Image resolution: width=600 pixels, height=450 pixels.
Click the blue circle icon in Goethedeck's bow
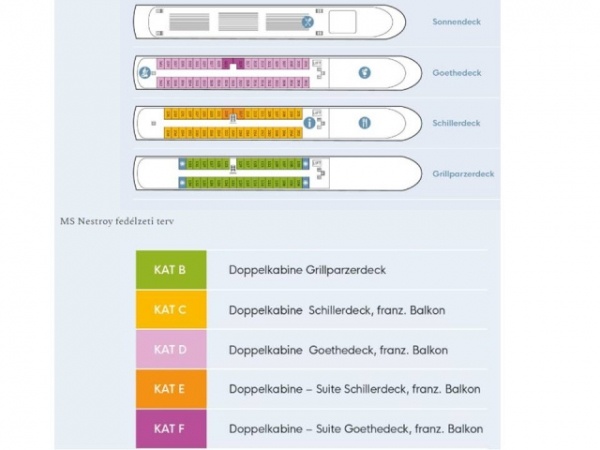pyautogui.click(x=364, y=72)
